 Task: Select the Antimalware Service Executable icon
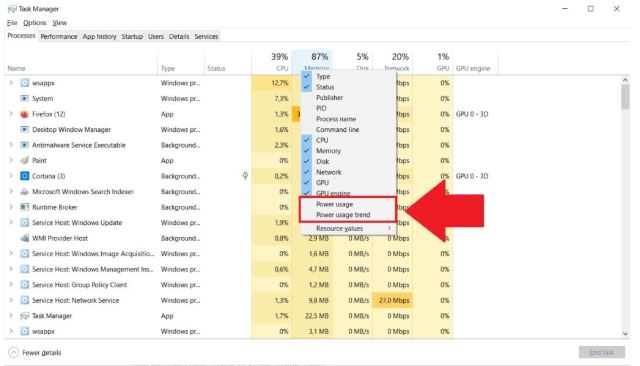point(24,145)
